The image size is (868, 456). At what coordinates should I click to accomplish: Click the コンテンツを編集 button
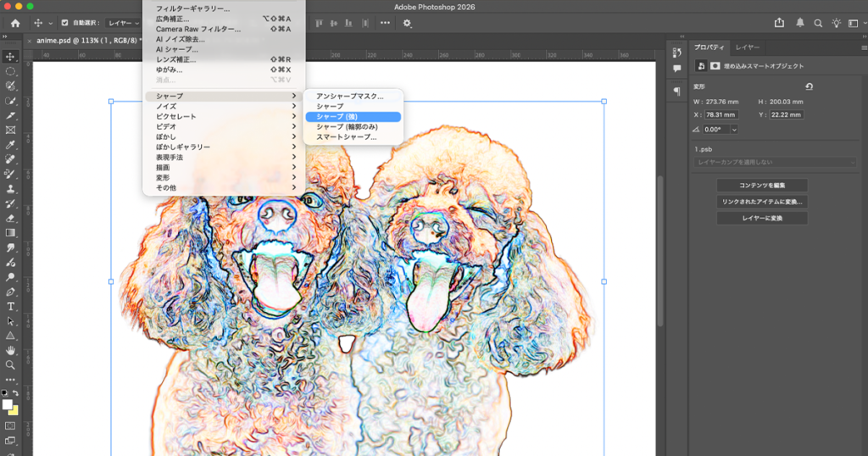(761, 185)
